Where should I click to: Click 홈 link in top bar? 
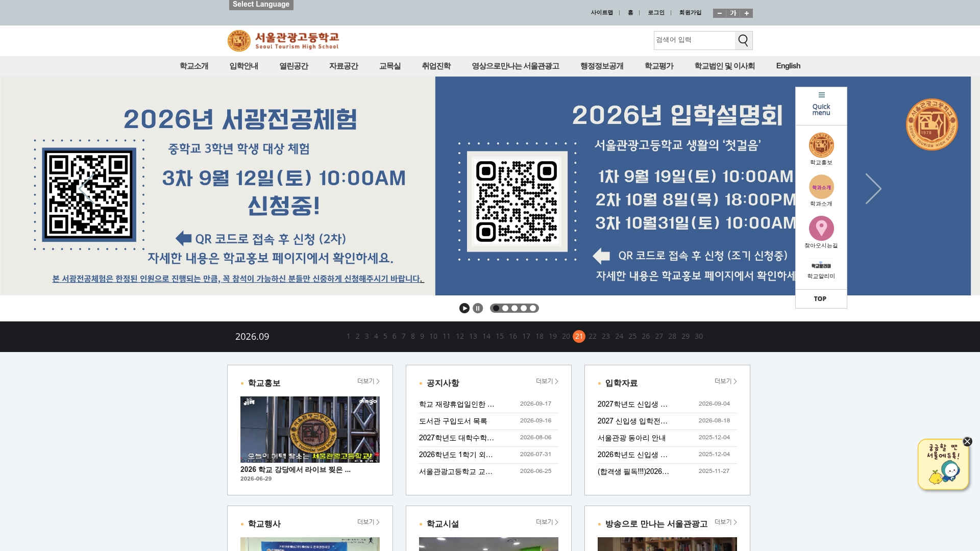630,13
